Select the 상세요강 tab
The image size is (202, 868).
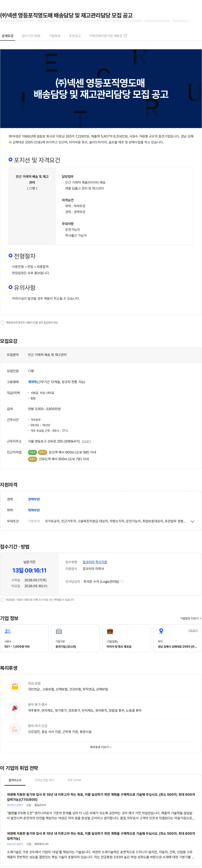(7, 36)
